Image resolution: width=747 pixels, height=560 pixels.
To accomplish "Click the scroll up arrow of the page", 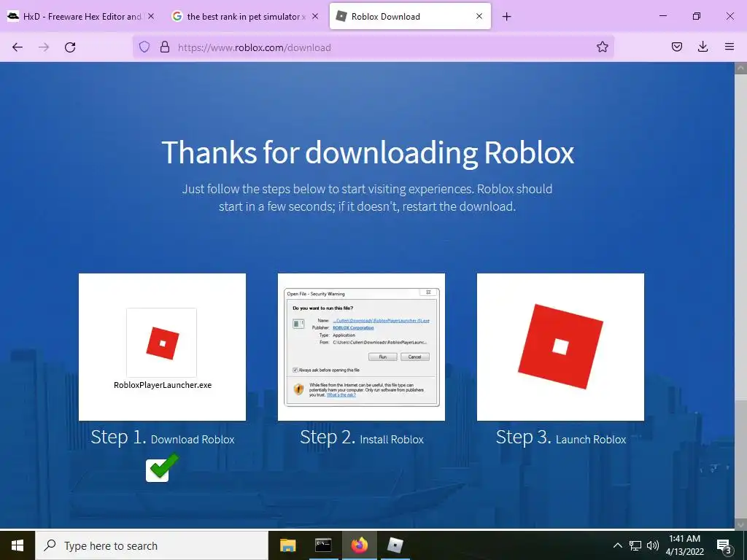I will [740, 68].
